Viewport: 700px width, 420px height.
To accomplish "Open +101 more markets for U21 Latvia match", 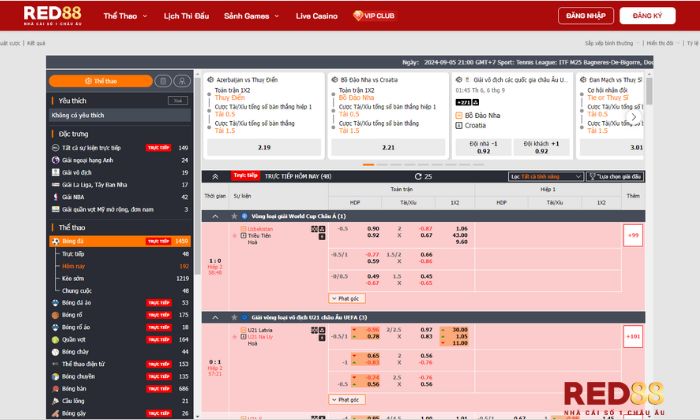I will click(633, 337).
